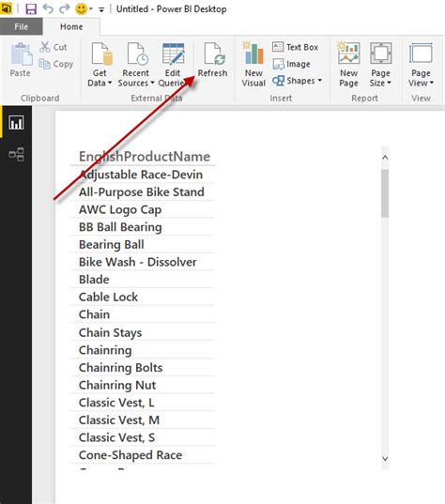445x504 pixels.
Task: Open the Page Size dropdown
Action: [x=380, y=64]
